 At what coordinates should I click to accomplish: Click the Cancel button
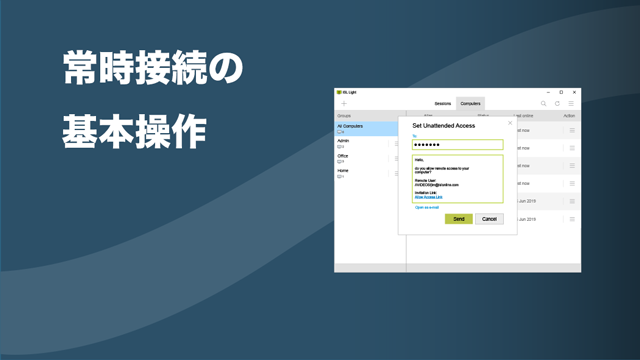tap(489, 219)
